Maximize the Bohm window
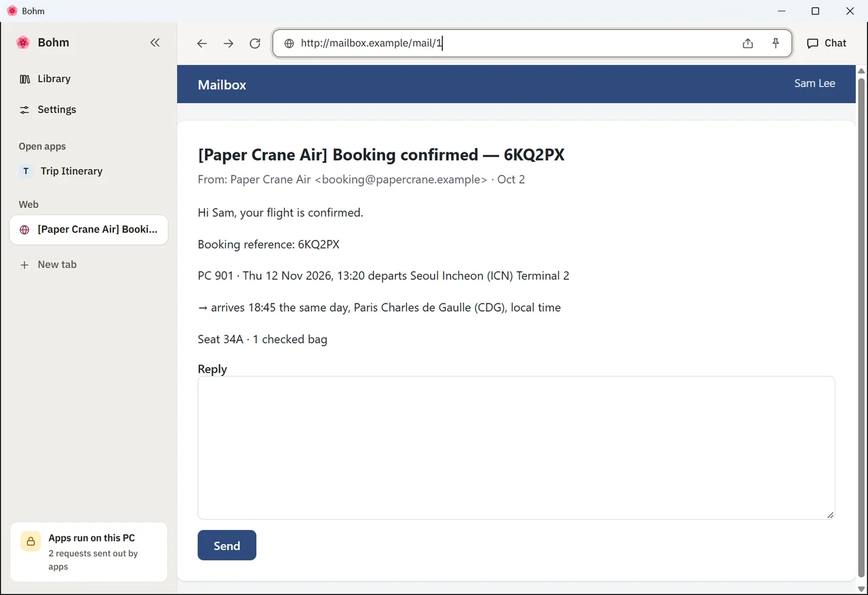 pos(816,11)
